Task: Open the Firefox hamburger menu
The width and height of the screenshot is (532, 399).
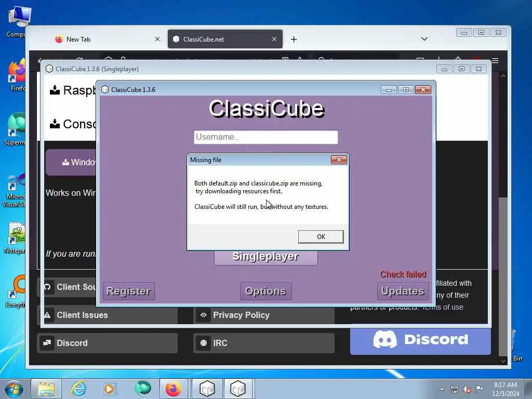Action: tap(495, 61)
